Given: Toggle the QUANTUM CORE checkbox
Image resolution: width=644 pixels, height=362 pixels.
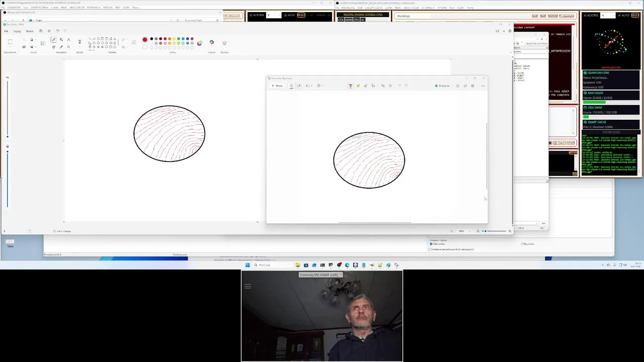Looking at the screenshot, I should (x=585, y=72).
